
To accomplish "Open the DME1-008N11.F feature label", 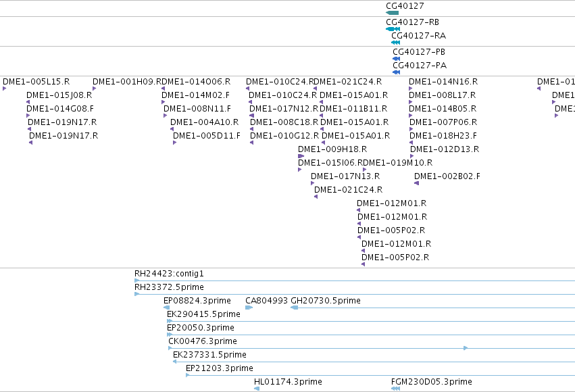I will (x=197, y=109).
